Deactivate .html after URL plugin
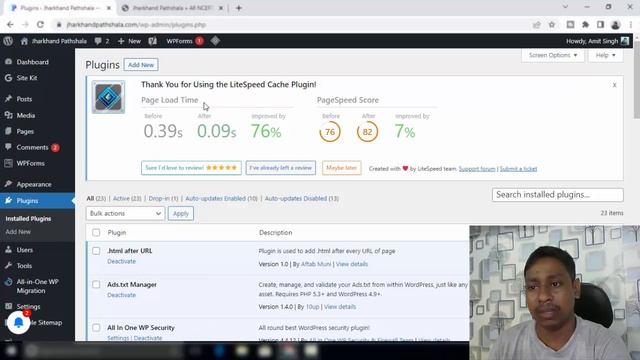Viewport: 640px width, 360px height. [x=121, y=262]
